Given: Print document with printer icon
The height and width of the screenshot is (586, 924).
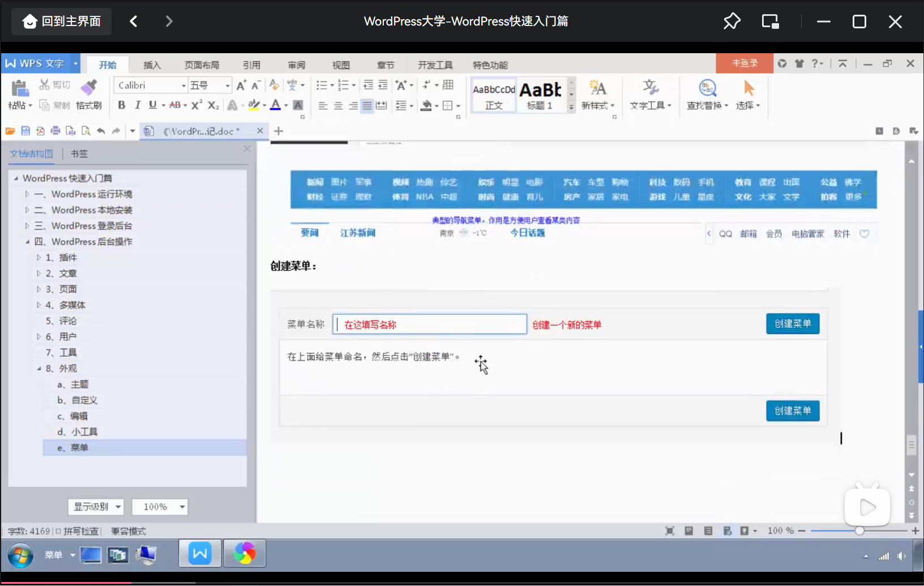Looking at the screenshot, I should (x=55, y=131).
